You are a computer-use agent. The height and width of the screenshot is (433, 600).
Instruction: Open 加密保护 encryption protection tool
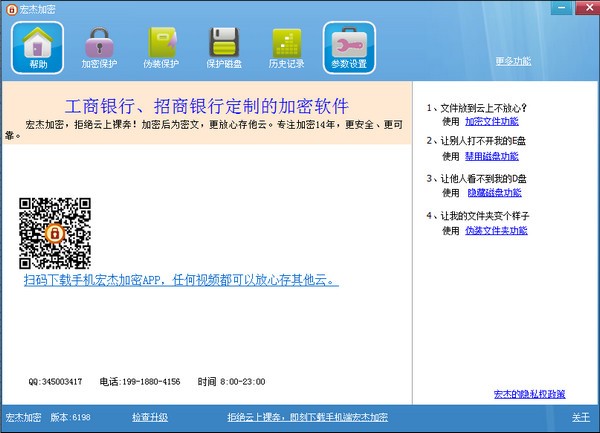tap(99, 47)
